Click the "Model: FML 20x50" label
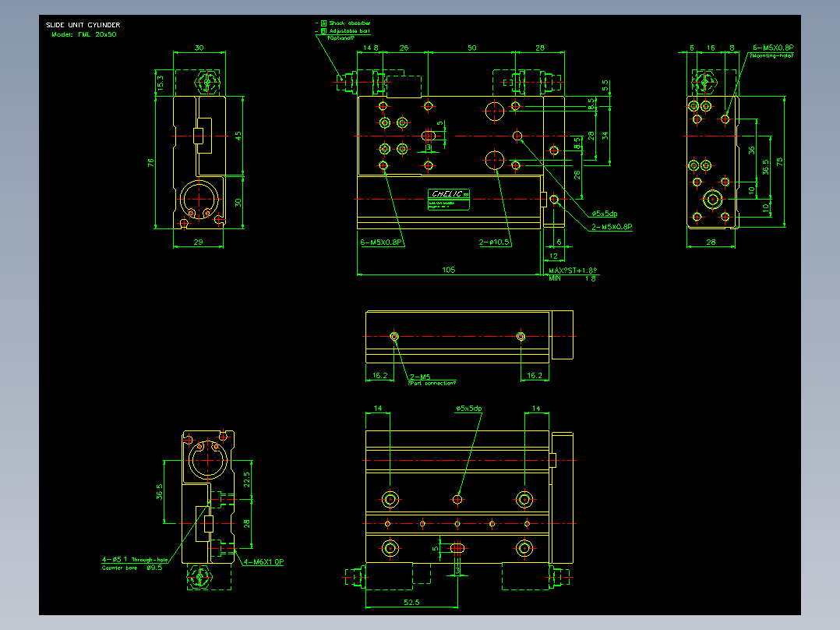The image size is (840, 630). 84,34
